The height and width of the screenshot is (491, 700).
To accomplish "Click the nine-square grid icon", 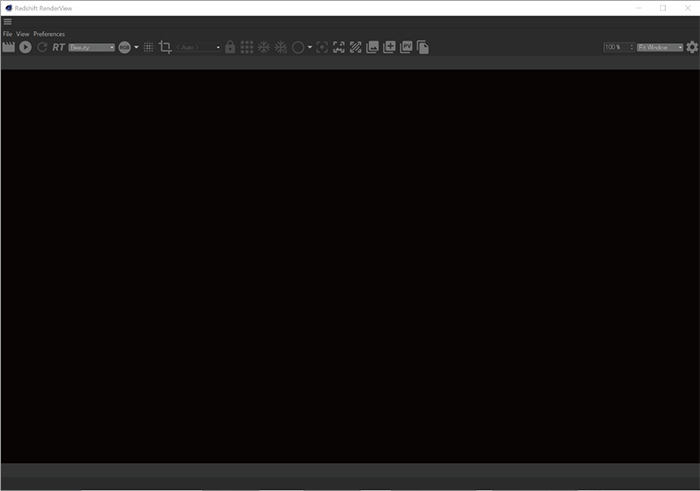I will tap(247, 47).
